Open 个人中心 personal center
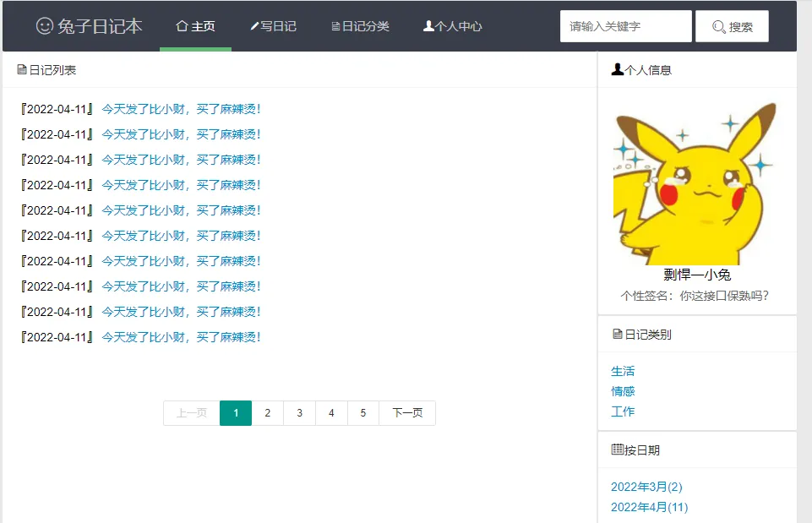Viewport: 812px width, 523px height. [x=453, y=26]
